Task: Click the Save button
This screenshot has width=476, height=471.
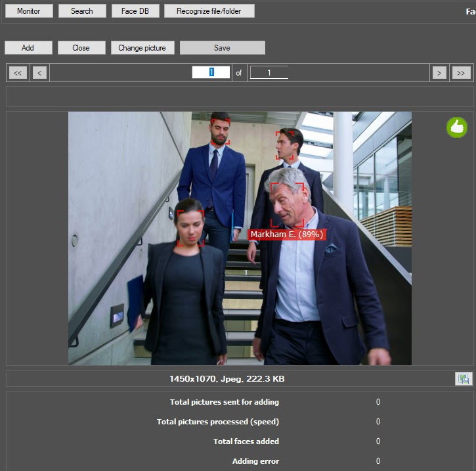Action: 222,48
